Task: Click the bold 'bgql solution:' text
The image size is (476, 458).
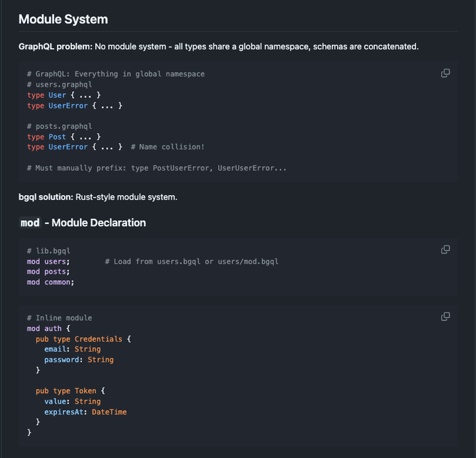Action: [46, 197]
